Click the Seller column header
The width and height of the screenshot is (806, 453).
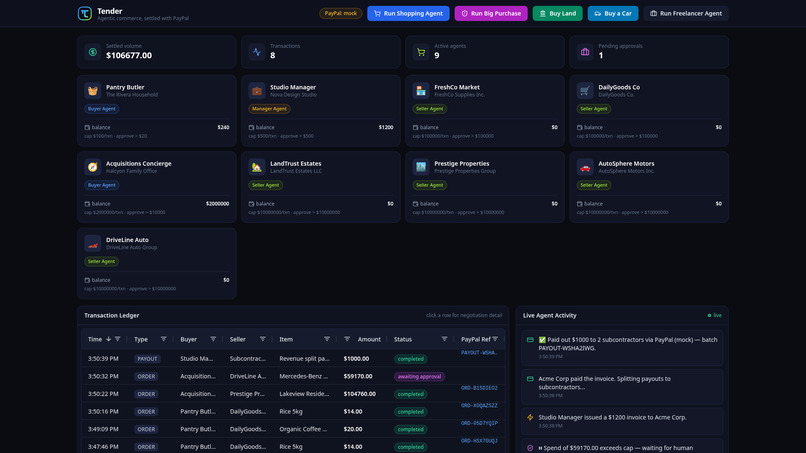(x=237, y=339)
